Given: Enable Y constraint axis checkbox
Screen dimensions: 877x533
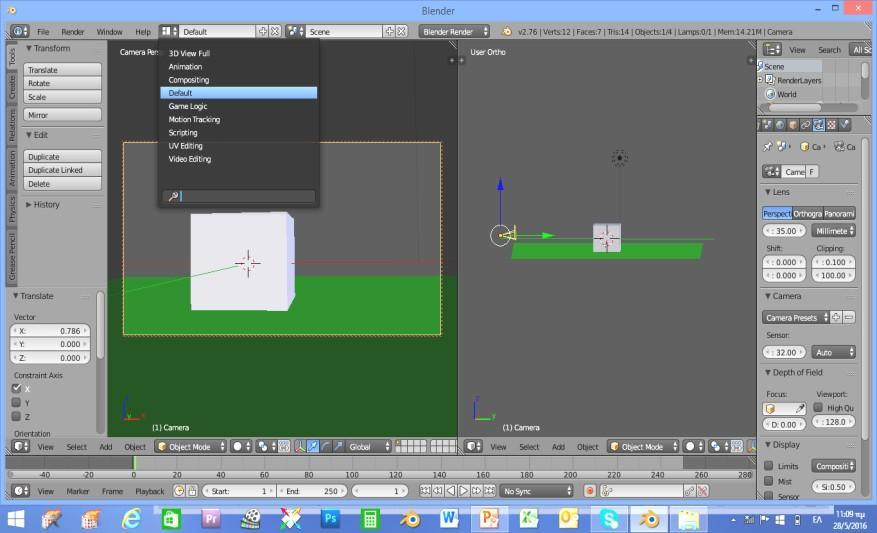Looking at the screenshot, I should pyautogui.click(x=17, y=403).
